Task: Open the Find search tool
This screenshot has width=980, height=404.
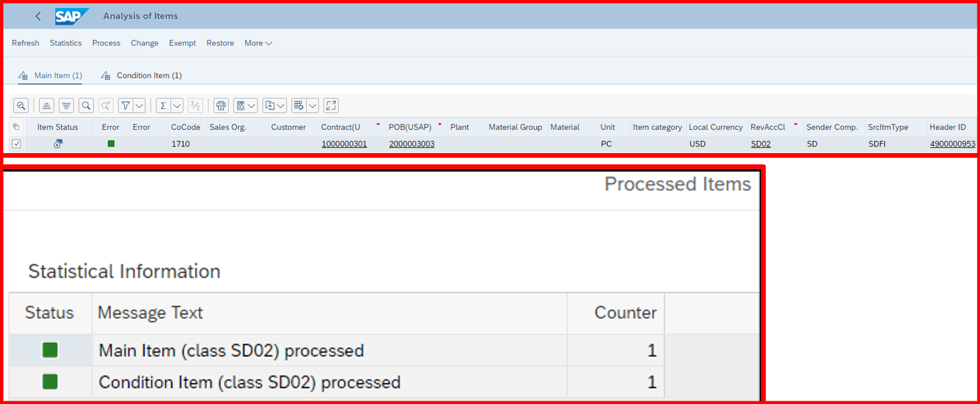Action: pyautogui.click(x=86, y=105)
